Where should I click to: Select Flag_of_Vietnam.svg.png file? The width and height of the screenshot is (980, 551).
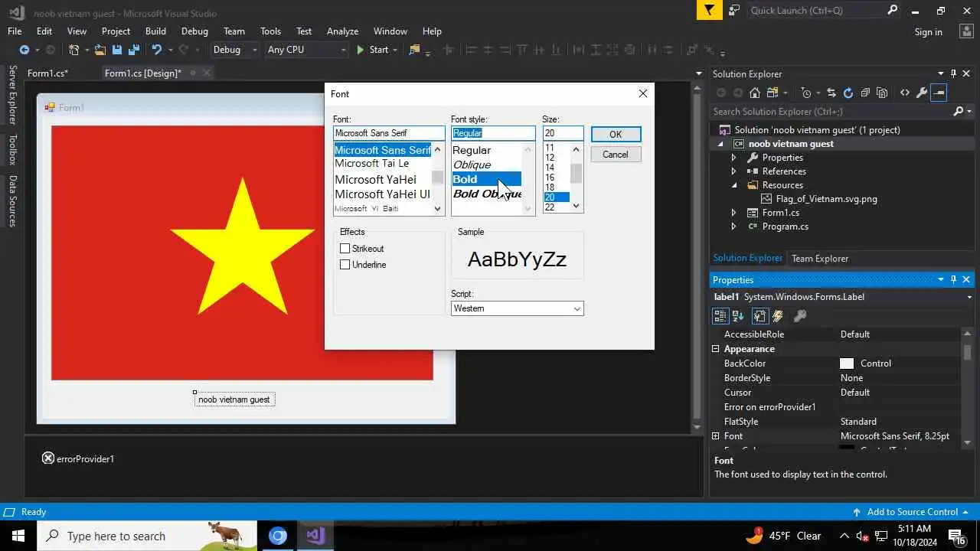(826, 199)
